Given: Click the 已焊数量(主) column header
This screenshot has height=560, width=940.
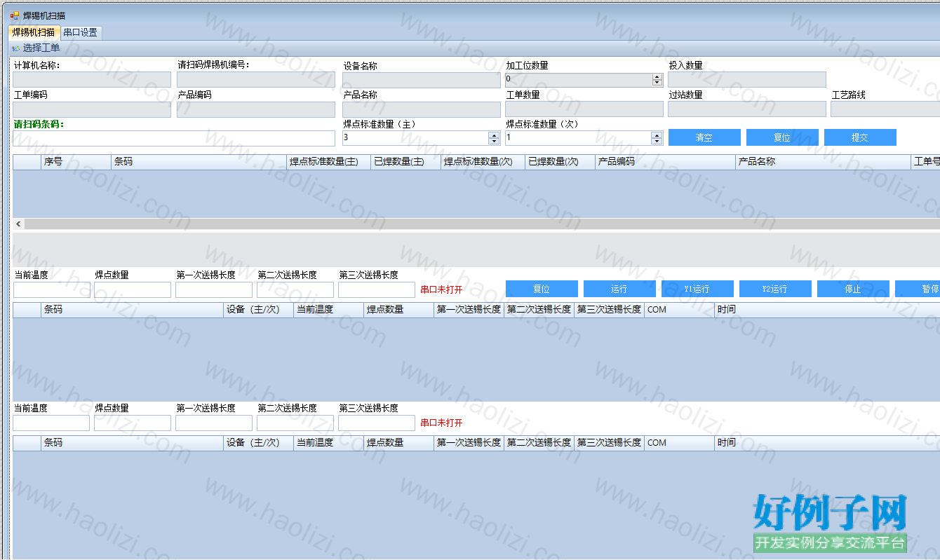Looking at the screenshot, I should point(405,162).
